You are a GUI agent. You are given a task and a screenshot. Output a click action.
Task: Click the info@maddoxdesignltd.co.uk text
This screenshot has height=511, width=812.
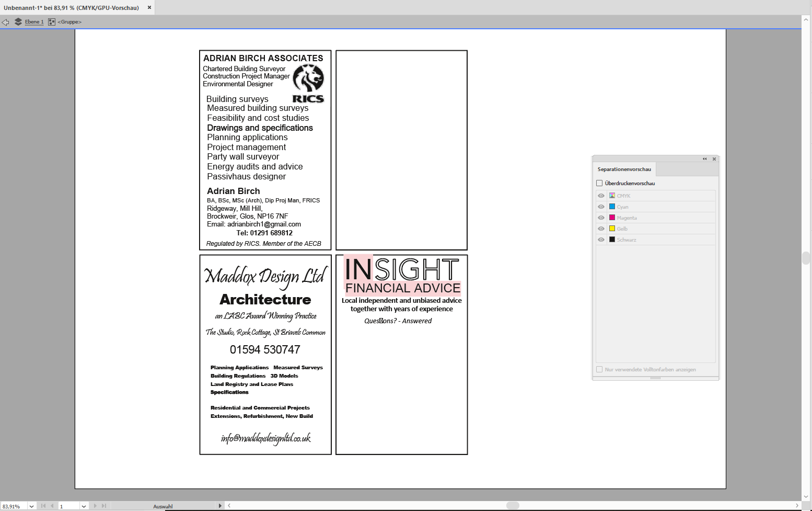pyautogui.click(x=266, y=438)
